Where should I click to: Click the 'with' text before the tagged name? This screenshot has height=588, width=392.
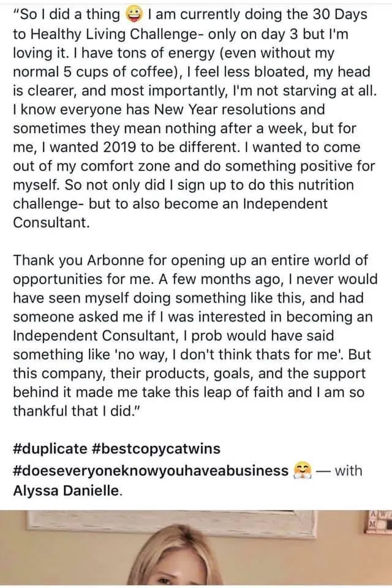click(348, 470)
